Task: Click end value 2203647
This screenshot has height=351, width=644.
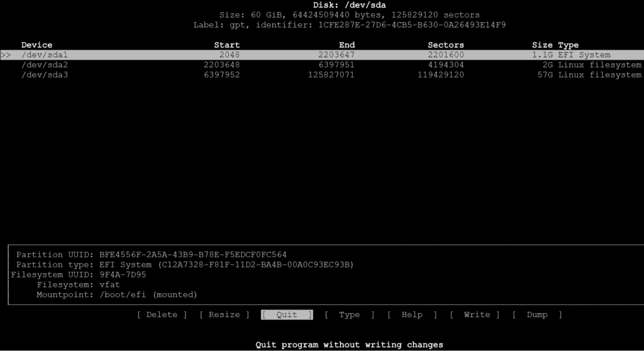Action: click(336, 55)
